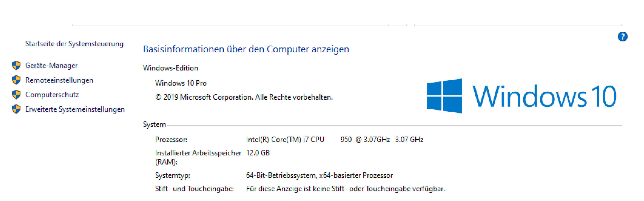644x201 pixels.
Task: Click the Windows 10 wordmark graphic
Action: click(x=545, y=96)
